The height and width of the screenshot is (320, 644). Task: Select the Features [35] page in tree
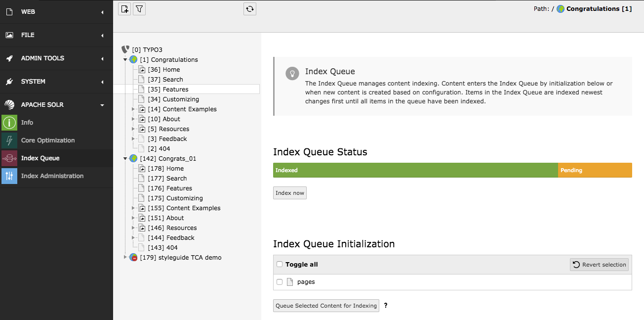tap(175, 90)
